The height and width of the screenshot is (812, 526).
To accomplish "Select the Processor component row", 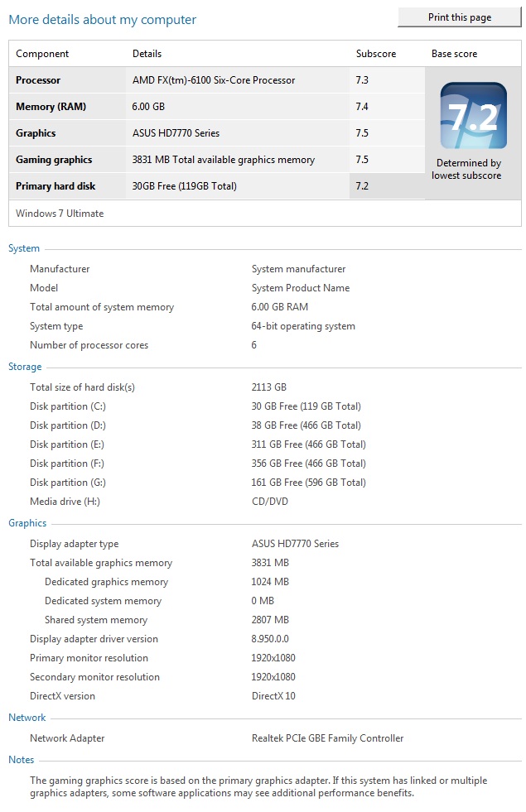I will 217,80.
